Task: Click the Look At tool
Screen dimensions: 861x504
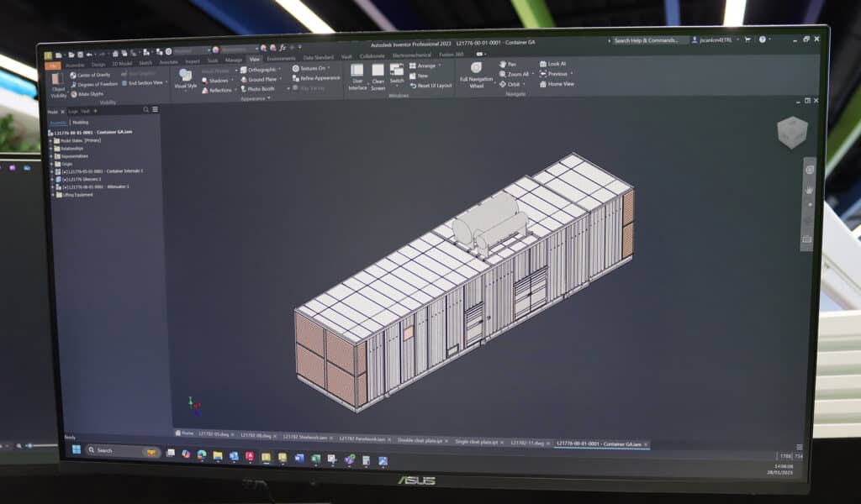Action: pos(553,64)
